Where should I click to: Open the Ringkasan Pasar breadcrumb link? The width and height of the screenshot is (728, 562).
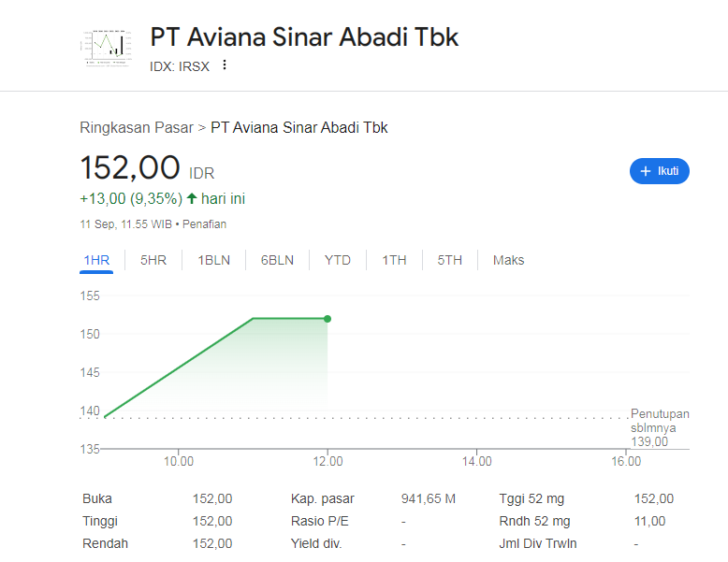[x=136, y=127]
